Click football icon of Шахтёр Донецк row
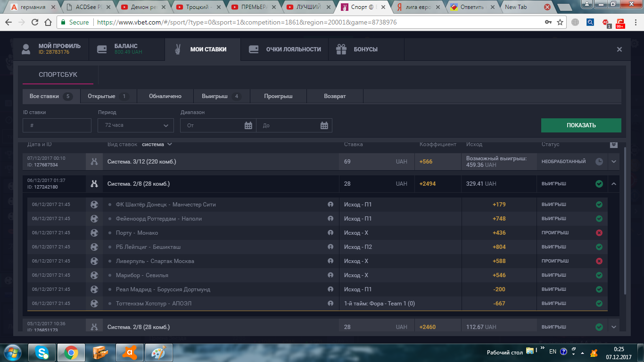Image resolution: width=644 pixels, height=362 pixels. [94, 205]
